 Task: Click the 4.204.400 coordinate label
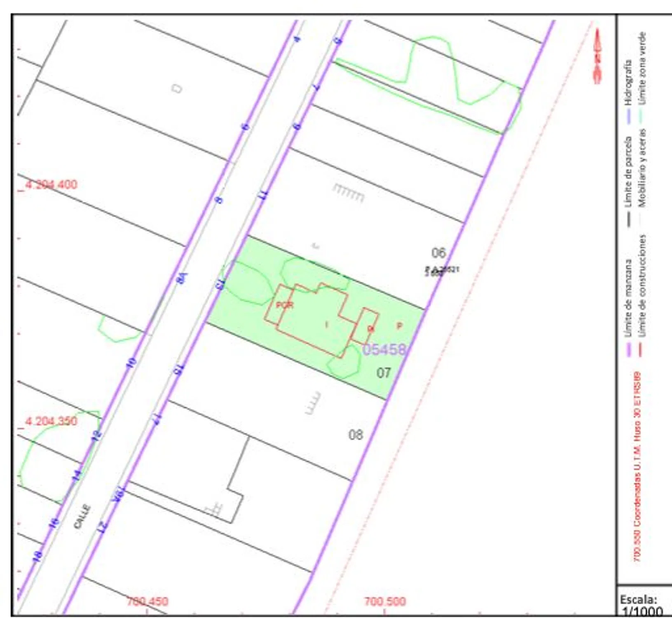(51, 184)
